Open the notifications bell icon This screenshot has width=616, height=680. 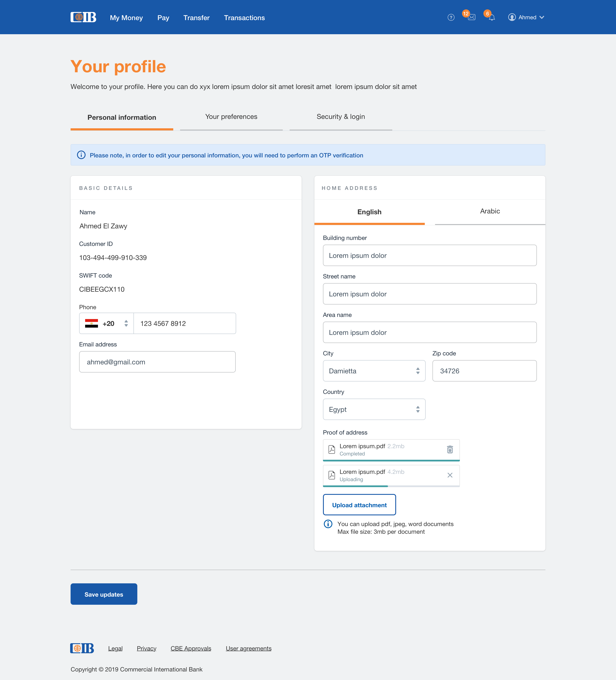click(492, 18)
